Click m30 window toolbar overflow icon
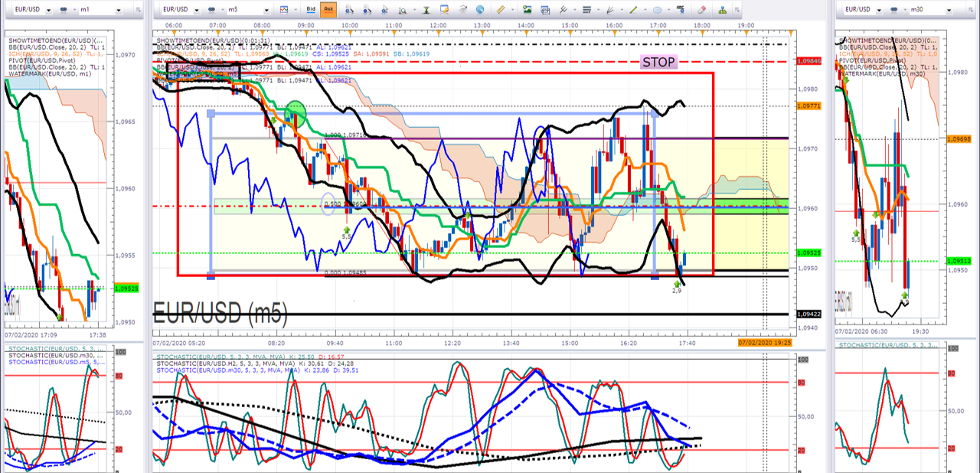The width and height of the screenshot is (980, 473). point(971,10)
